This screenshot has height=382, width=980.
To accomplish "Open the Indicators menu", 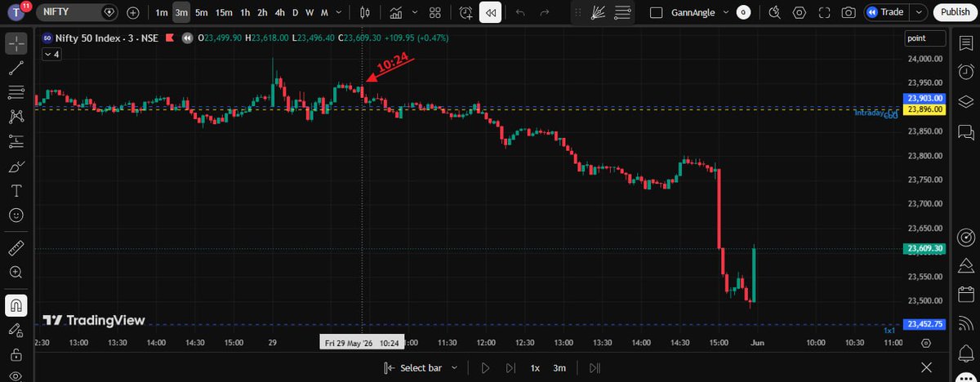I will [396, 12].
